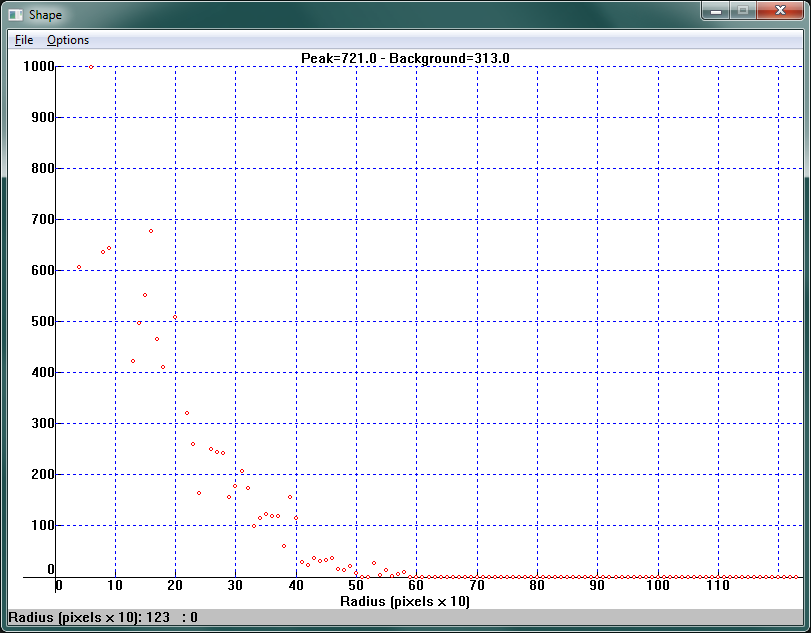Select the topmost red data point at 1000
The image size is (811, 633).
click(x=91, y=67)
